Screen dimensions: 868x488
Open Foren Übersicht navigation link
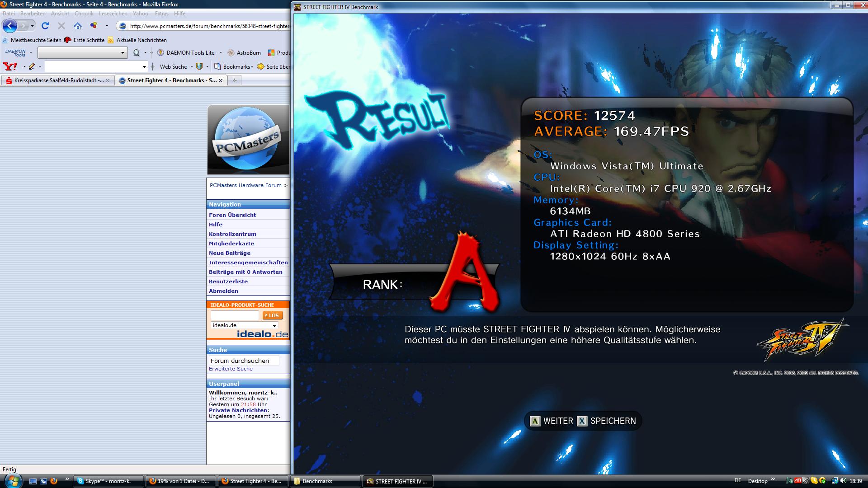(232, 215)
